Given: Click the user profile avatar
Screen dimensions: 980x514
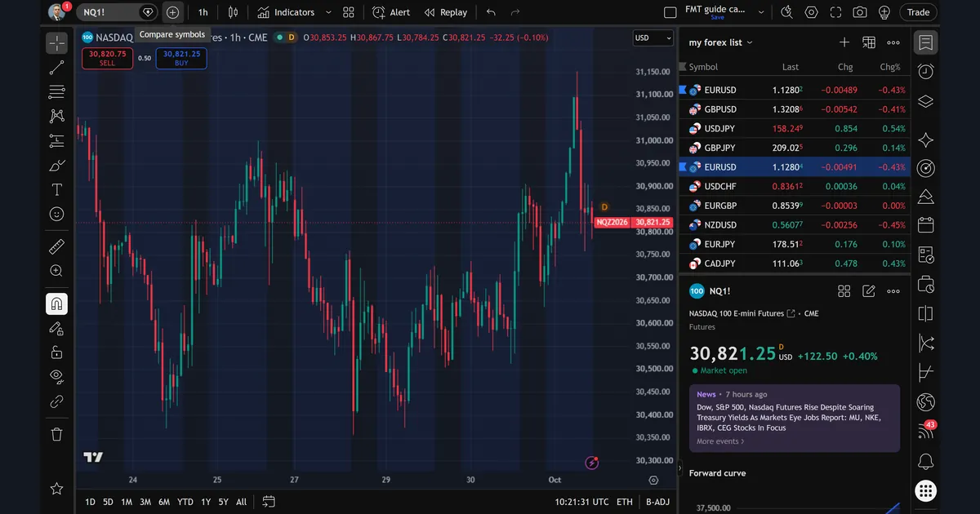Looking at the screenshot, I should (56, 12).
